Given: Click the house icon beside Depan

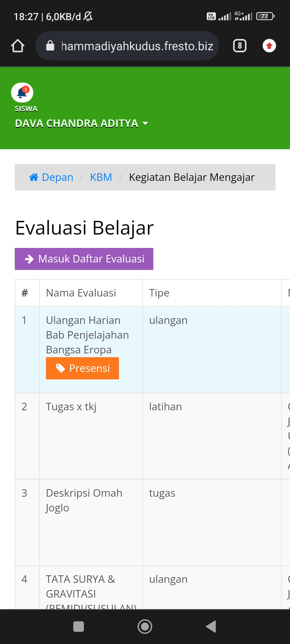Looking at the screenshot, I should 34,177.
